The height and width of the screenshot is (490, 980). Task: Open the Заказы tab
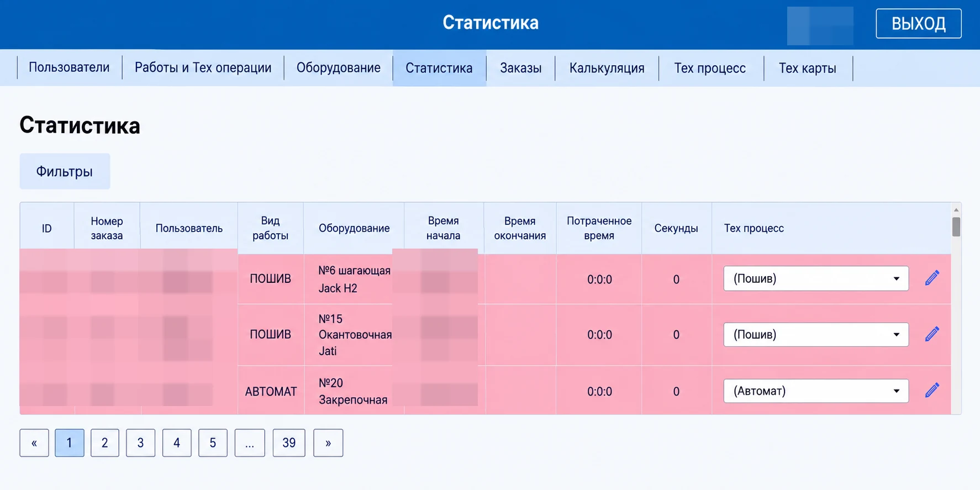click(520, 68)
